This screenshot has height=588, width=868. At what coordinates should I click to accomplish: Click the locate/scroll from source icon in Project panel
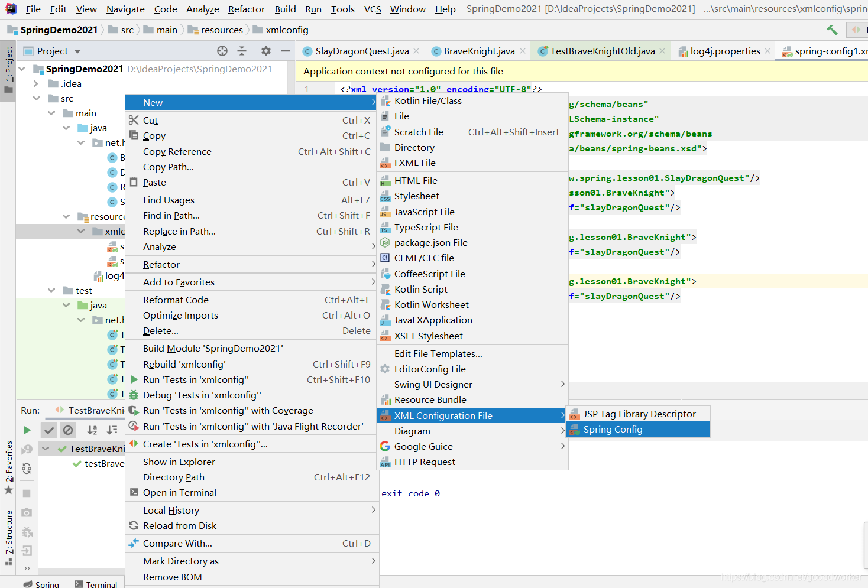point(222,51)
